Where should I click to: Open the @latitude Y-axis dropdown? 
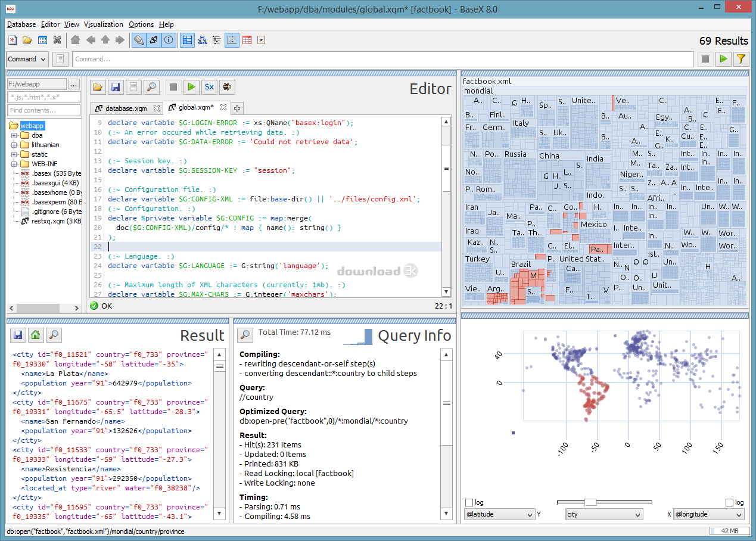(x=499, y=514)
